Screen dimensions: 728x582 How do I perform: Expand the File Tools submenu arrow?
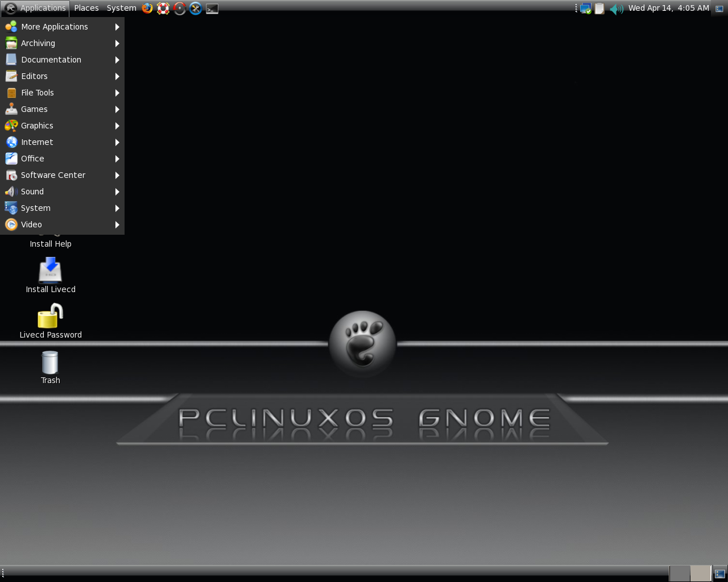(117, 93)
